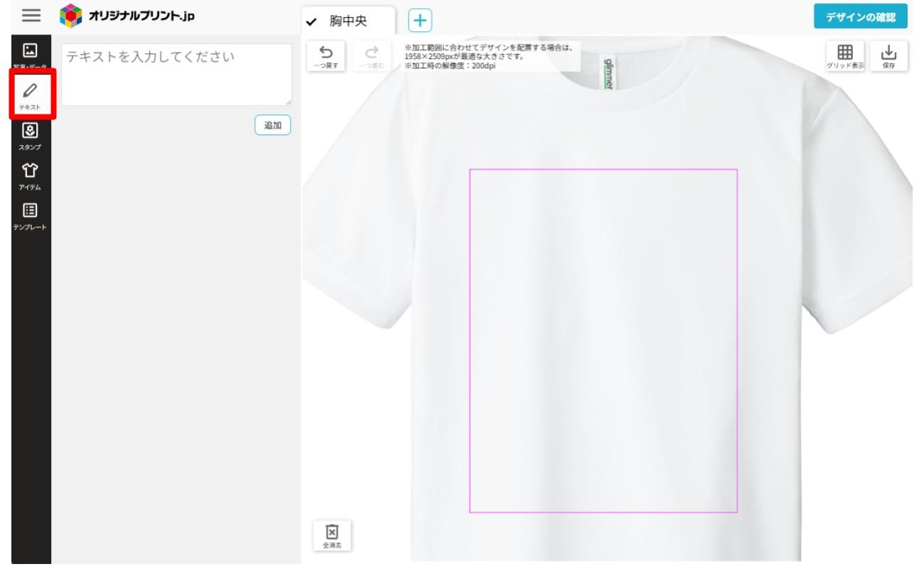Image resolution: width=924 pixels, height=569 pixels.
Task: Click the 追加 add text button
Action: pos(273,125)
